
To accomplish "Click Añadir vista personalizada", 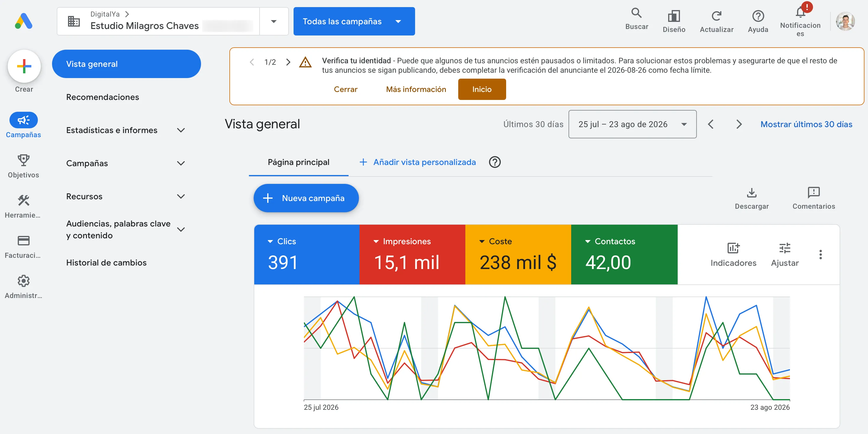I will 417,162.
